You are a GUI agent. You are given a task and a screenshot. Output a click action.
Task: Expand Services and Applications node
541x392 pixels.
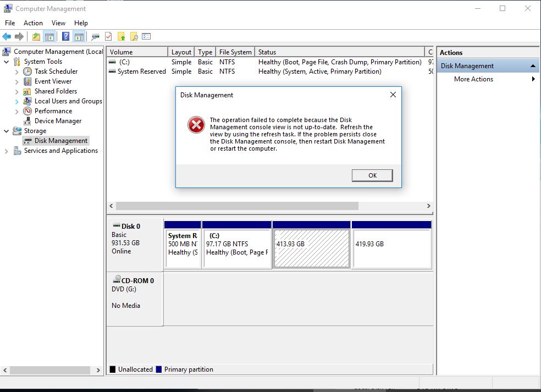[7, 151]
